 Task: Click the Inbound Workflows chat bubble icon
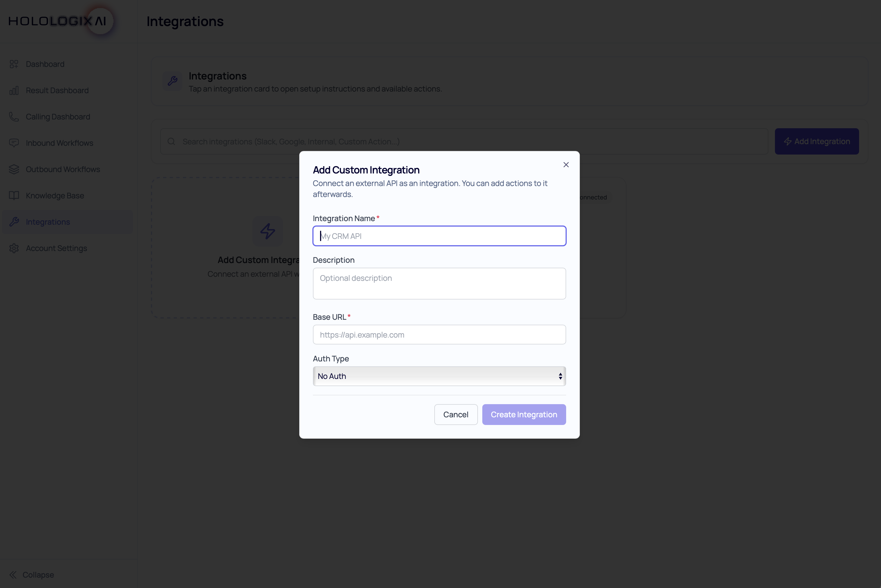click(x=14, y=143)
